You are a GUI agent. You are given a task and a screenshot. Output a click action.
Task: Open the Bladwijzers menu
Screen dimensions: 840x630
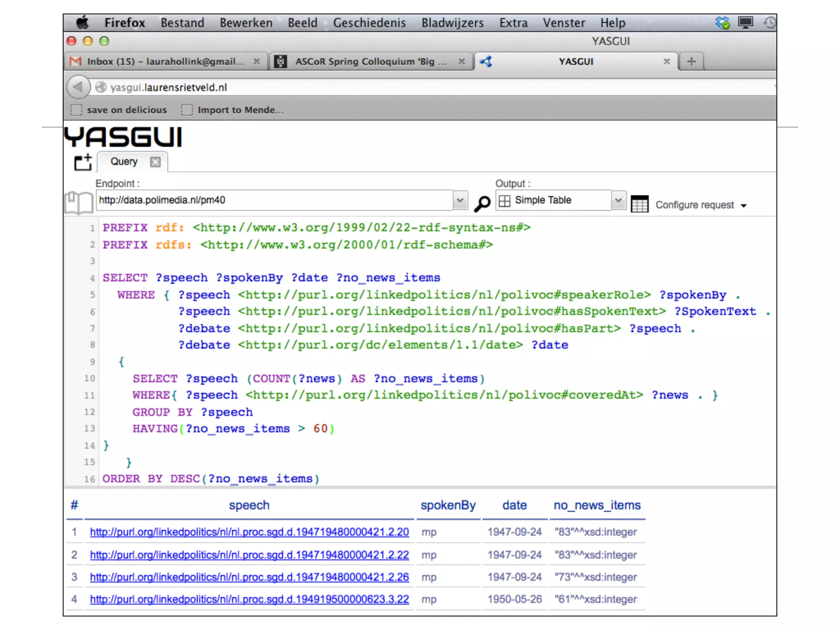click(x=452, y=23)
